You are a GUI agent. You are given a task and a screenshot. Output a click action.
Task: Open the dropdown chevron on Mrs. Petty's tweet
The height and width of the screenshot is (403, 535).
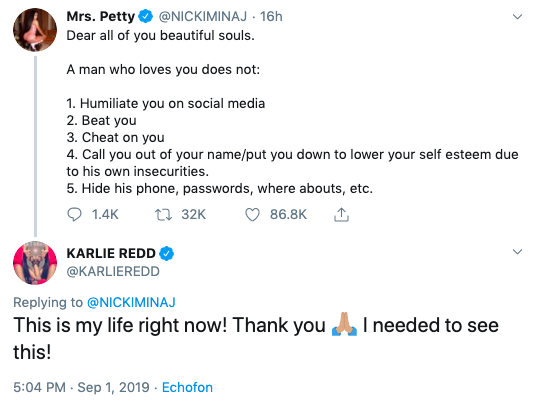(x=518, y=16)
